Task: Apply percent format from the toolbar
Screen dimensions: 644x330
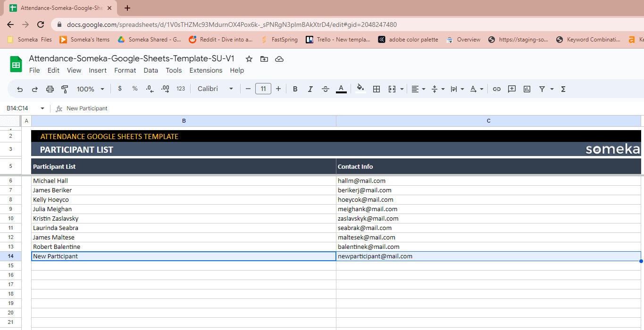Action: [134, 89]
